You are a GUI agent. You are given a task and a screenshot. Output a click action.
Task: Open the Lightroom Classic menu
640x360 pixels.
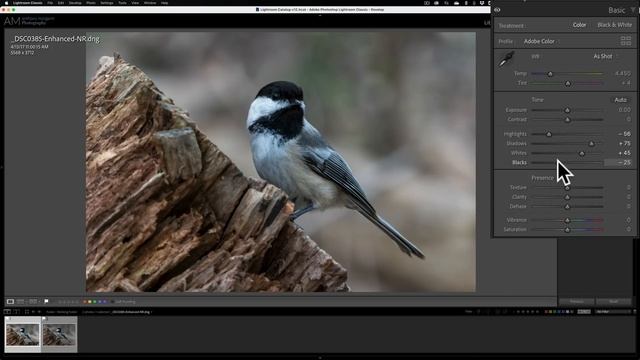27,3
